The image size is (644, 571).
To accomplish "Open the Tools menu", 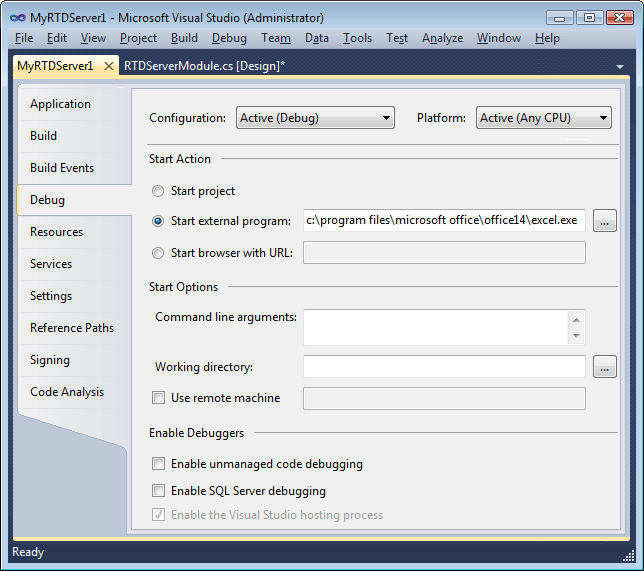I will click(x=357, y=38).
